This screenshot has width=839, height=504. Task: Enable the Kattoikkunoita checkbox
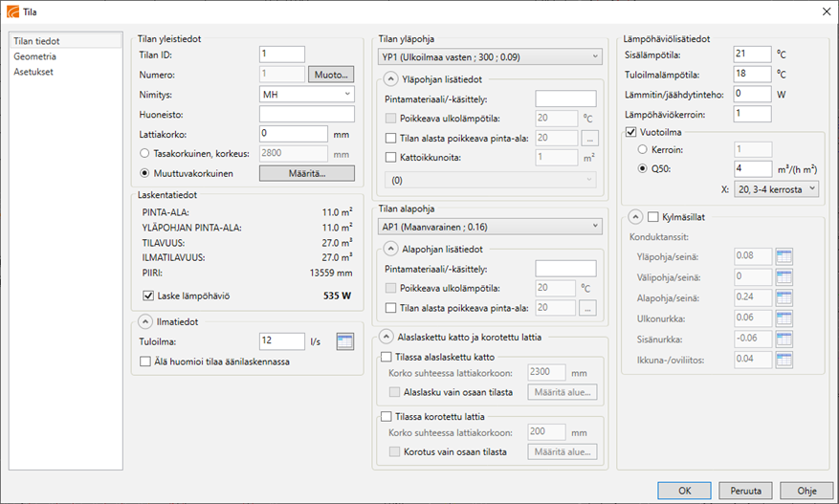pyautogui.click(x=389, y=157)
